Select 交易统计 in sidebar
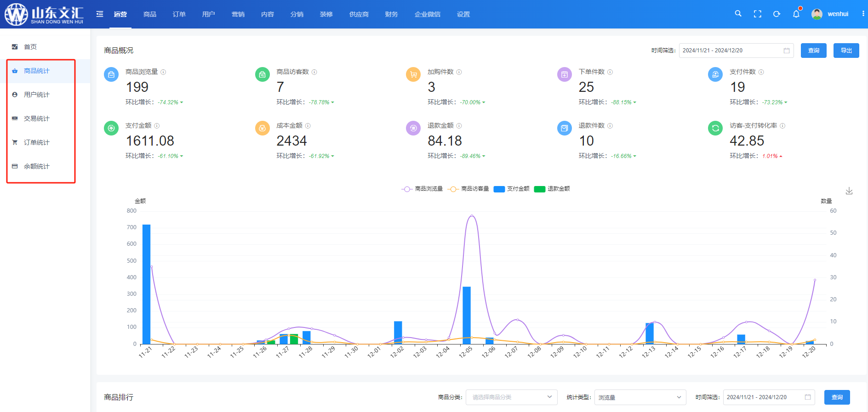868x412 pixels. (45, 119)
